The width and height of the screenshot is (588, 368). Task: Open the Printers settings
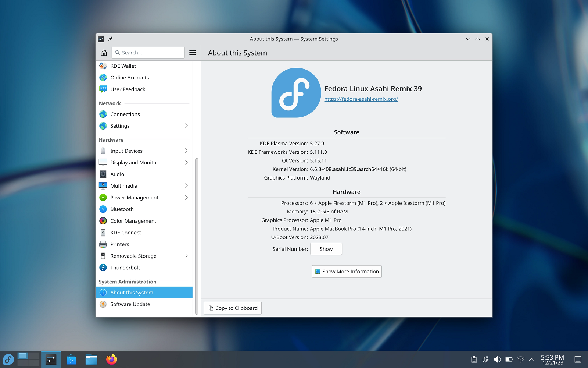[144, 244]
